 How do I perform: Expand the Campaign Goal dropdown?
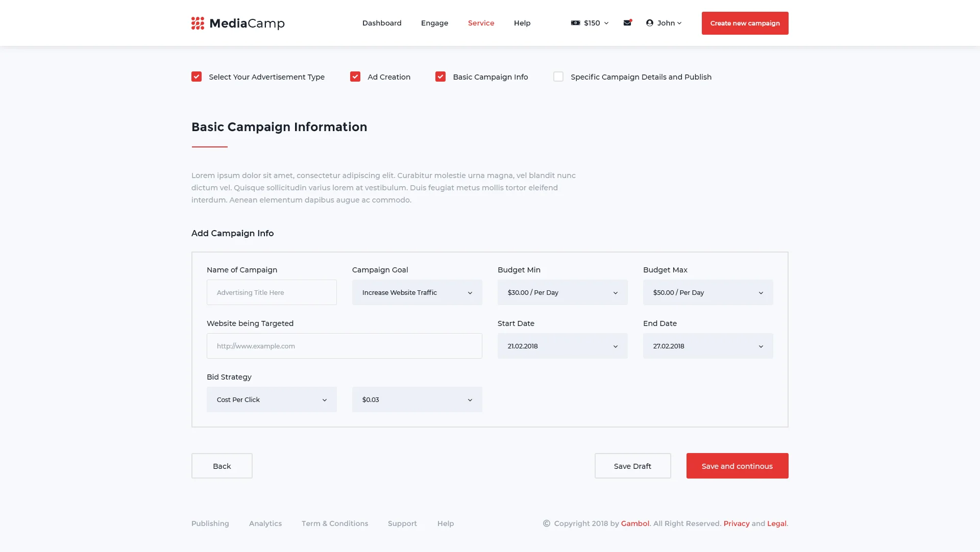pyautogui.click(x=417, y=292)
